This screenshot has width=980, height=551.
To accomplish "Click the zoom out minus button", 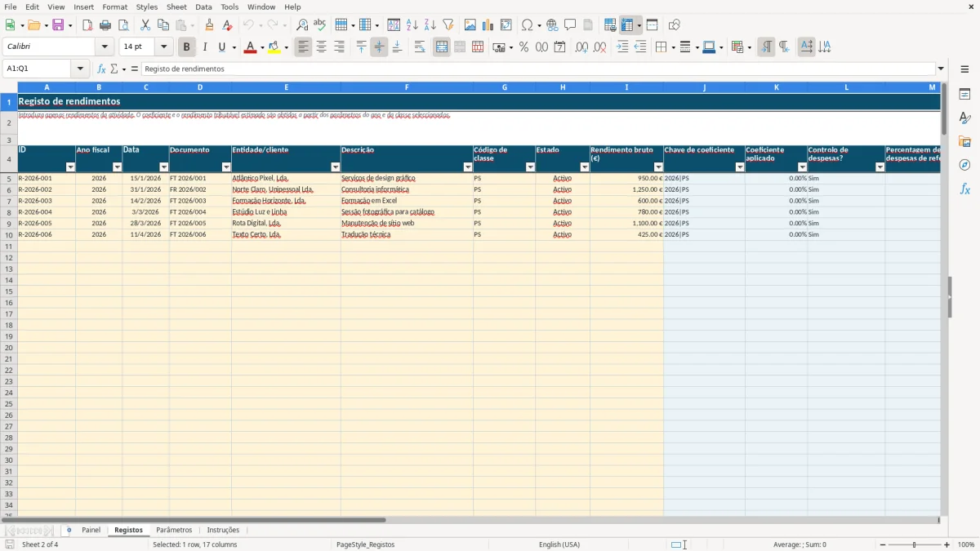I will [883, 544].
